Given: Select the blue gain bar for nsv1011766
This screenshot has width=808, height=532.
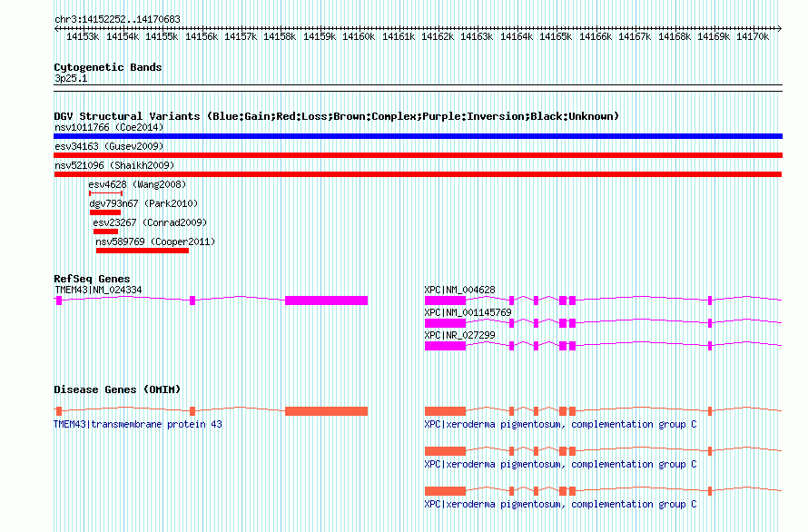Looking at the screenshot, I should click(418, 136).
